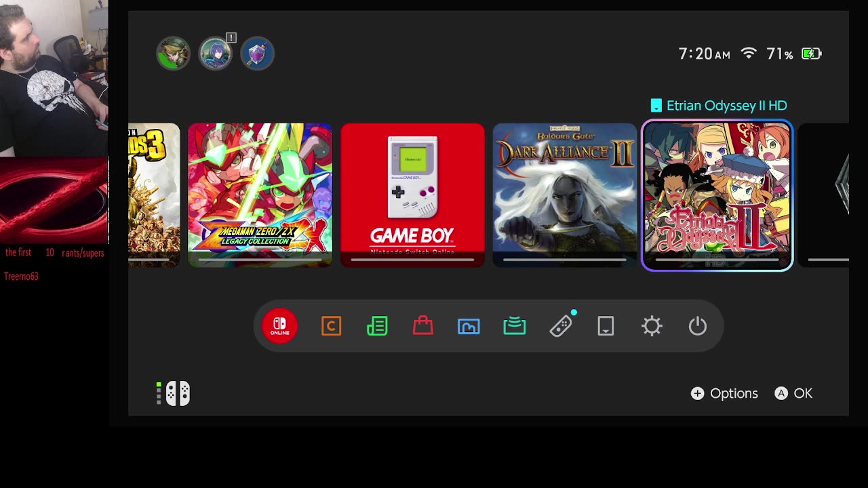Click the 71% battery percentage text

(780, 54)
